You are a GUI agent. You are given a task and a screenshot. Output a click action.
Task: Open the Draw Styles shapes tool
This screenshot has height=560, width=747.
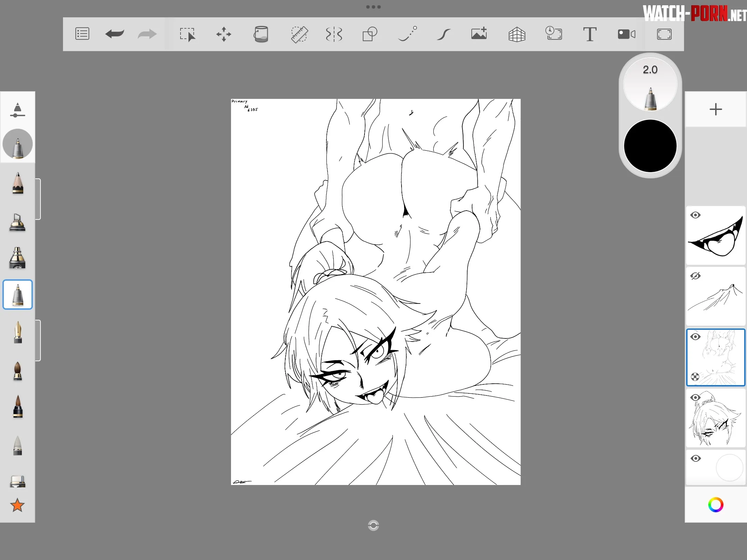click(370, 34)
